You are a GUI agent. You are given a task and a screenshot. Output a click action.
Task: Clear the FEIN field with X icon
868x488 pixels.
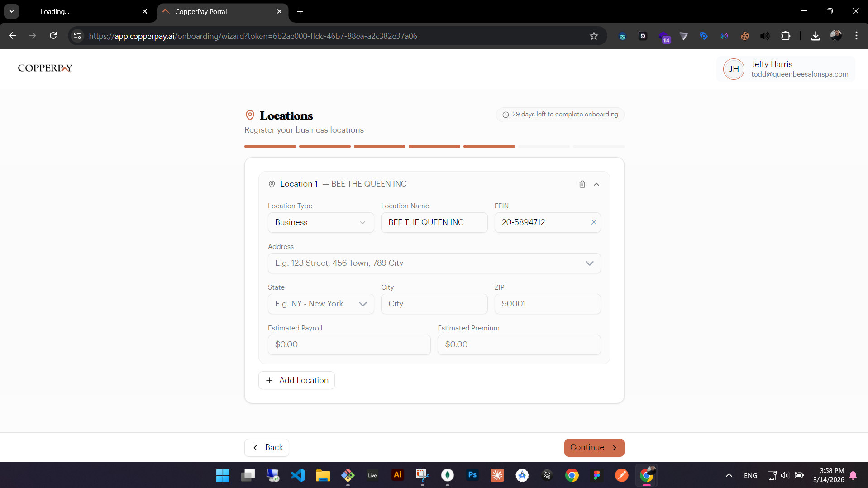[593, 222]
